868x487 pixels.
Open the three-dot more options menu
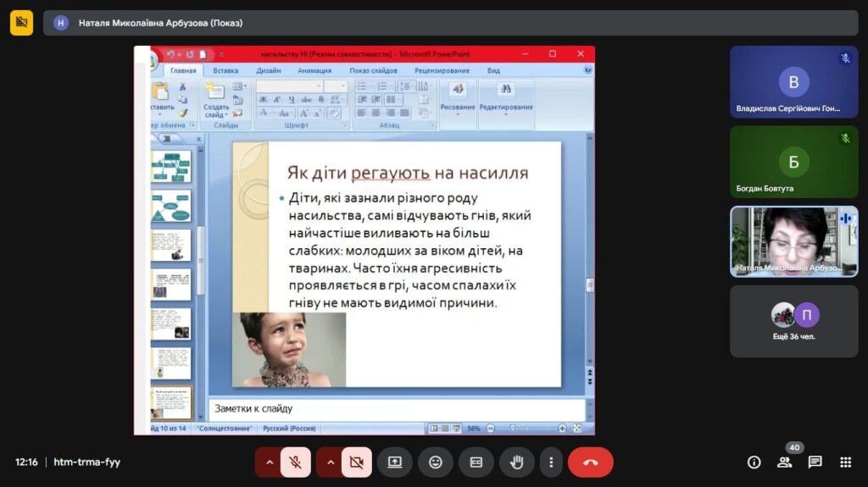coord(551,462)
